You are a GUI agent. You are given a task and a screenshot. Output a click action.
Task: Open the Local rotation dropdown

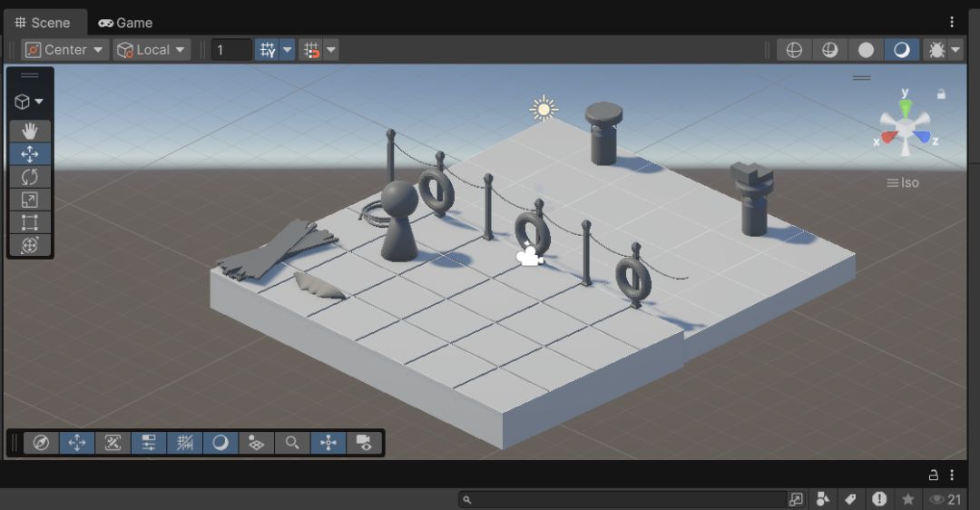[x=152, y=50]
